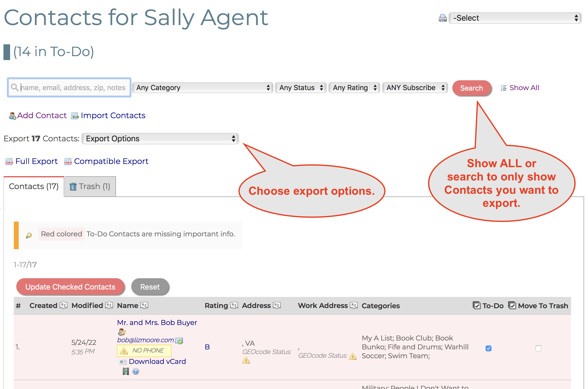Click the print icon near the Select dropdown

(x=443, y=18)
